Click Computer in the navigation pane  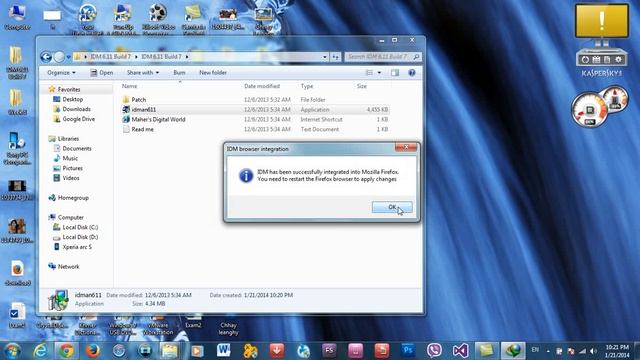70,217
